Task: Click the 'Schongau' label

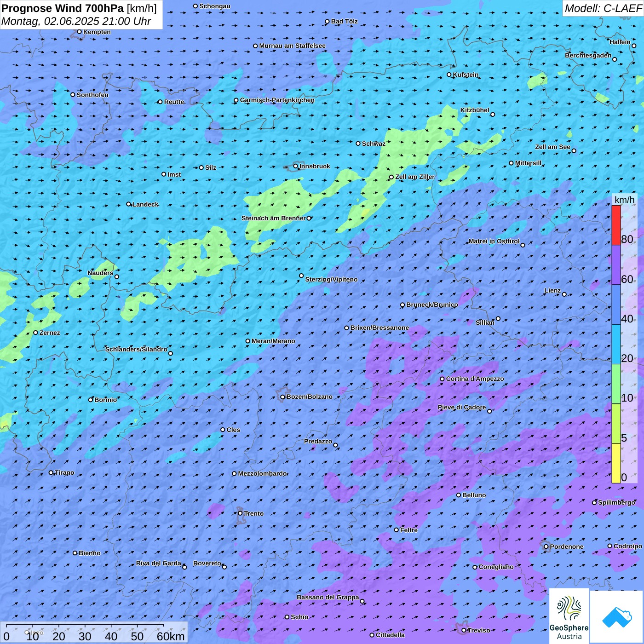Action: (x=214, y=6)
